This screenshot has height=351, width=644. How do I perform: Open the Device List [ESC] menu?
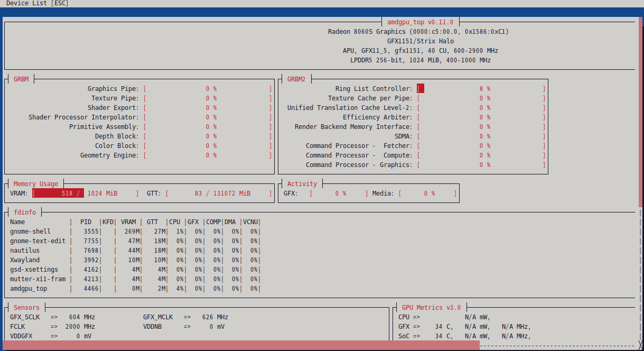point(37,4)
